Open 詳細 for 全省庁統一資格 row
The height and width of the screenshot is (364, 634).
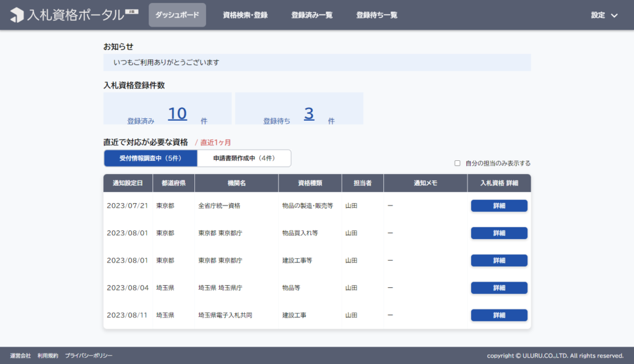[x=499, y=206]
